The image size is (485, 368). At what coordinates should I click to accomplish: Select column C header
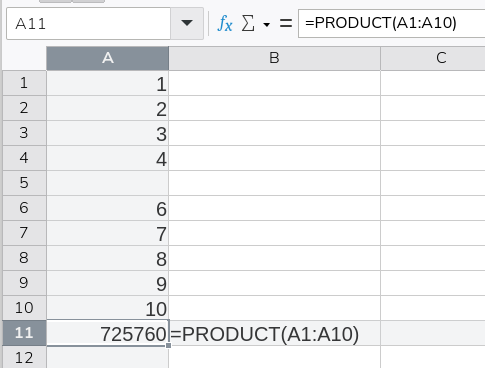click(433, 58)
